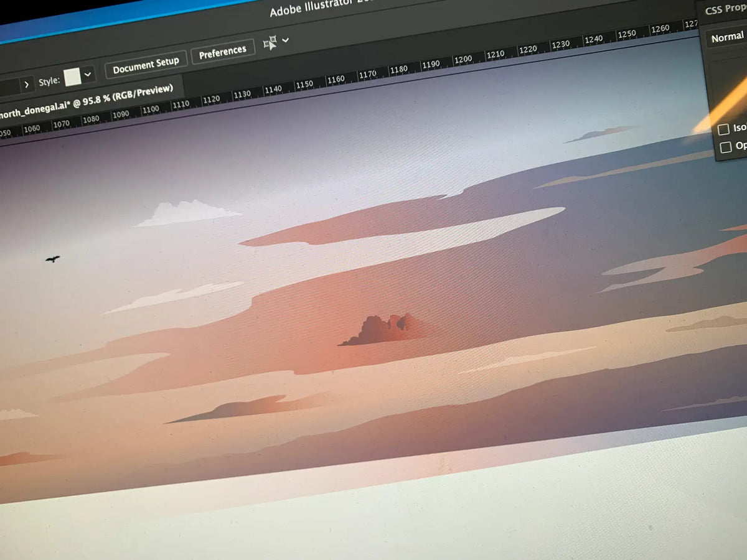Select the black bird on the artboard
Viewport: 747px width, 560px height.
coord(53,258)
